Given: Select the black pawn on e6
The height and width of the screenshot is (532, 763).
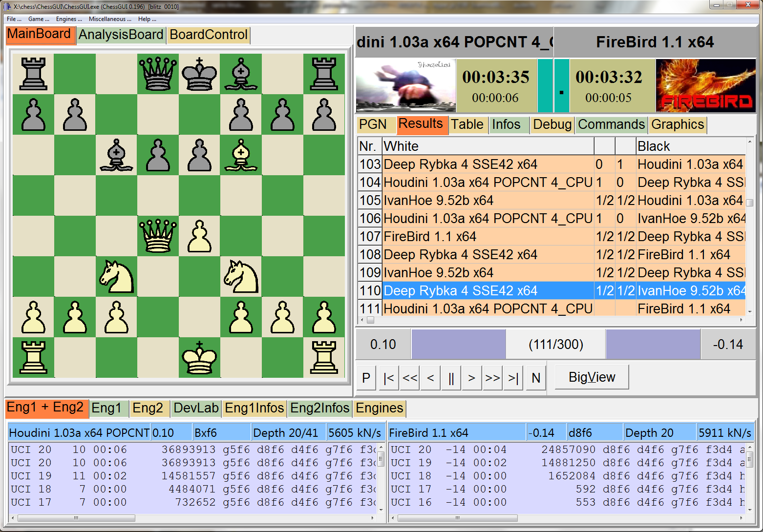Looking at the screenshot, I should click(199, 155).
